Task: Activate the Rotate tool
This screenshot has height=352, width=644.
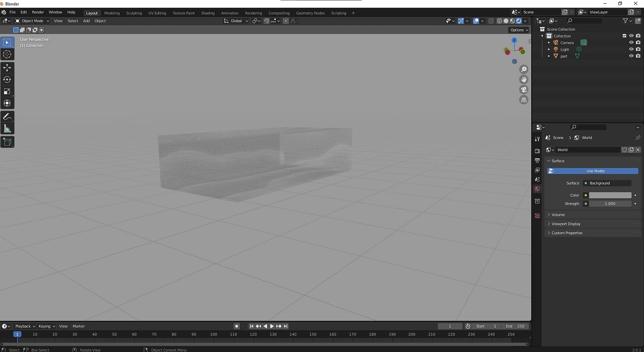Action: tap(7, 79)
